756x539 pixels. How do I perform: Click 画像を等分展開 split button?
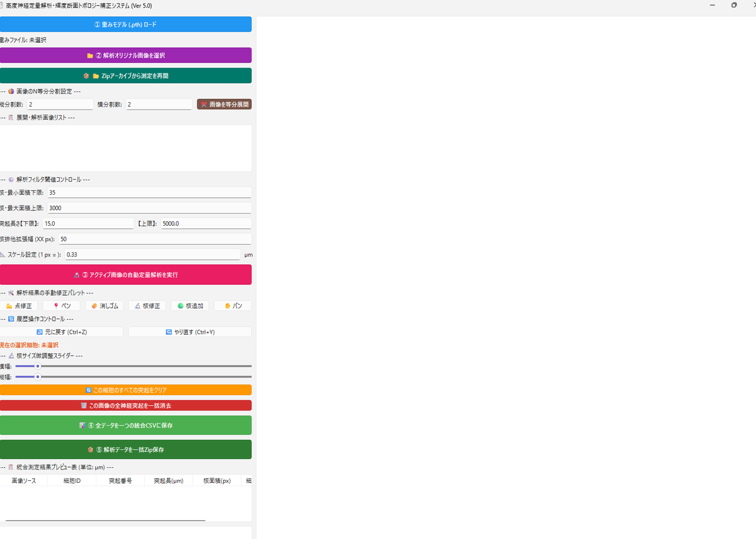click(224, 104)
